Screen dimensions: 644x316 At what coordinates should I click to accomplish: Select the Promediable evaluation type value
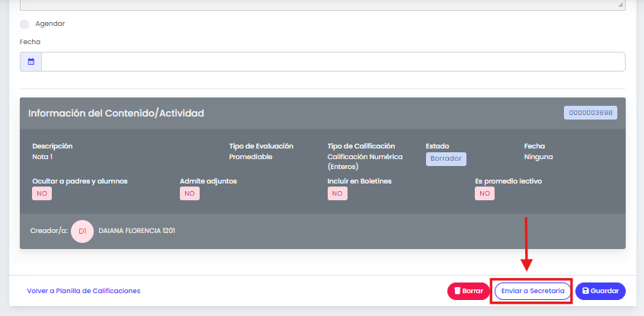click(251, 157)
